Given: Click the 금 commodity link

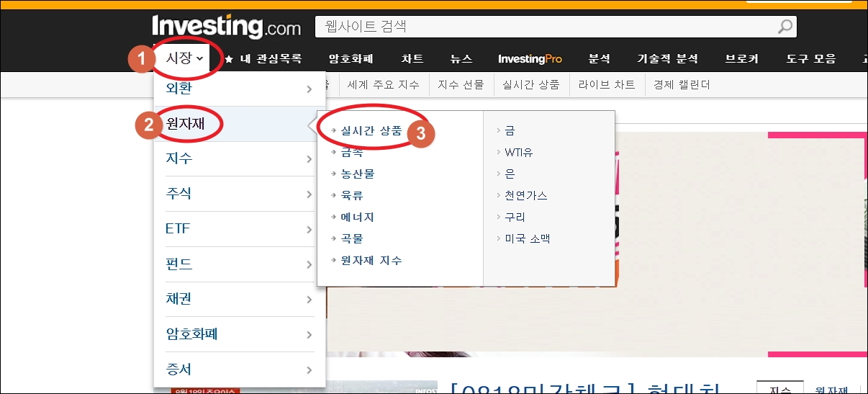Looking at the screenshot, I should (x=510, y=131).
